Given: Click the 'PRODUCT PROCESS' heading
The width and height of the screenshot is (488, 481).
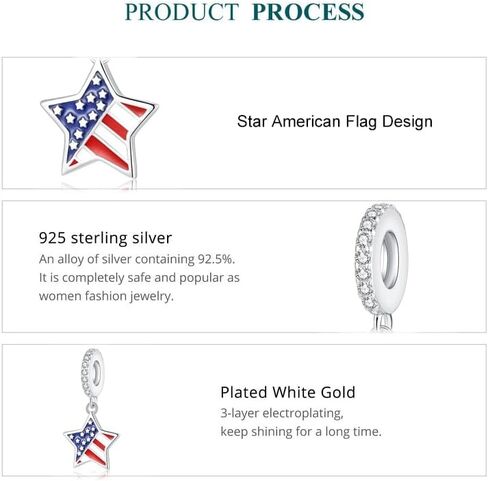Looking at the screenshot, I should point(244,12).
